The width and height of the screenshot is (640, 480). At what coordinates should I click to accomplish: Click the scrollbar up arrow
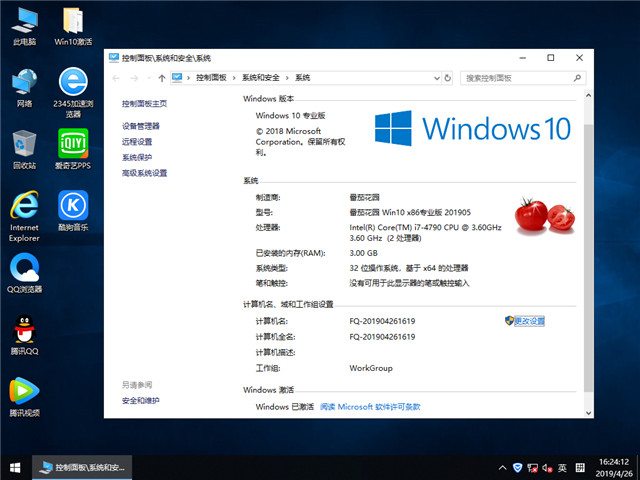pyautogui.click(x=588, y=95)
